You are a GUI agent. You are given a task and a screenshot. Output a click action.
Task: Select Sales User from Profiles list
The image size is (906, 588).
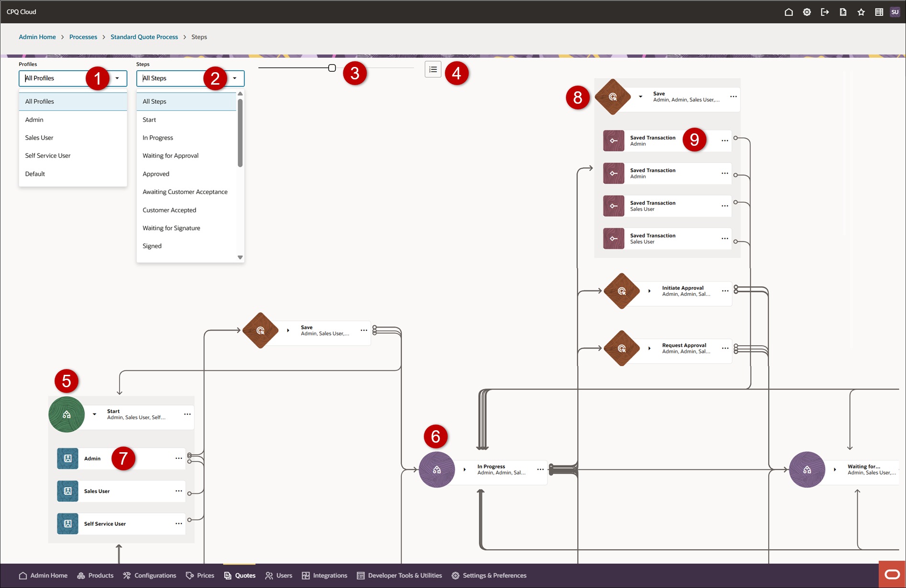tap(39, 137)
